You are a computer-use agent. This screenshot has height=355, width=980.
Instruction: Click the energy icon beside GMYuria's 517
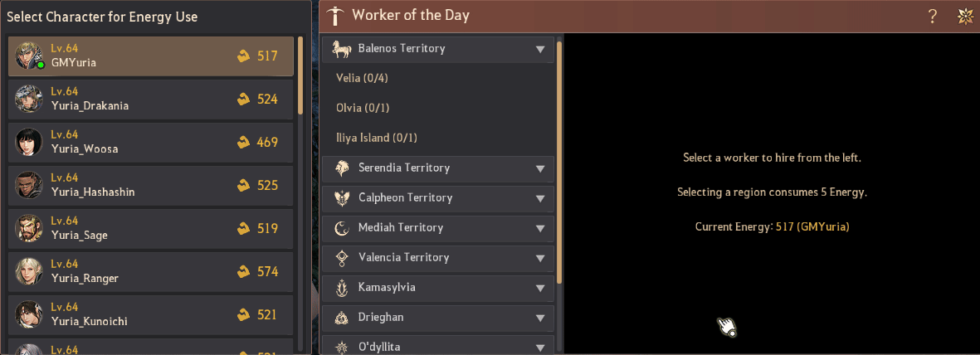244,56
